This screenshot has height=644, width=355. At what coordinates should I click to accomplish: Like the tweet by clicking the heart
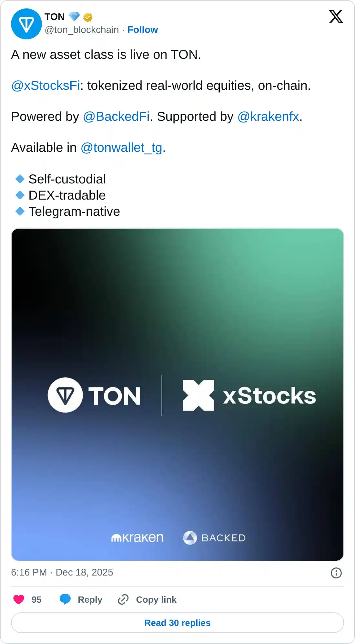(19, 599)
